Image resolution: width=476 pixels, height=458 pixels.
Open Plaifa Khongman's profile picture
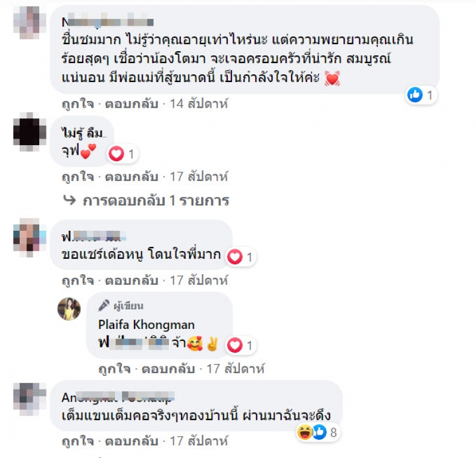69,309
